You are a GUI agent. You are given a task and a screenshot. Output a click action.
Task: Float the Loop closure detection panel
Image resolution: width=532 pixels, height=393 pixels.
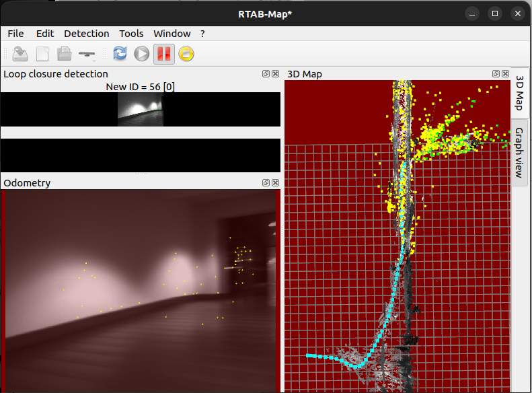[x=266, y=73]
